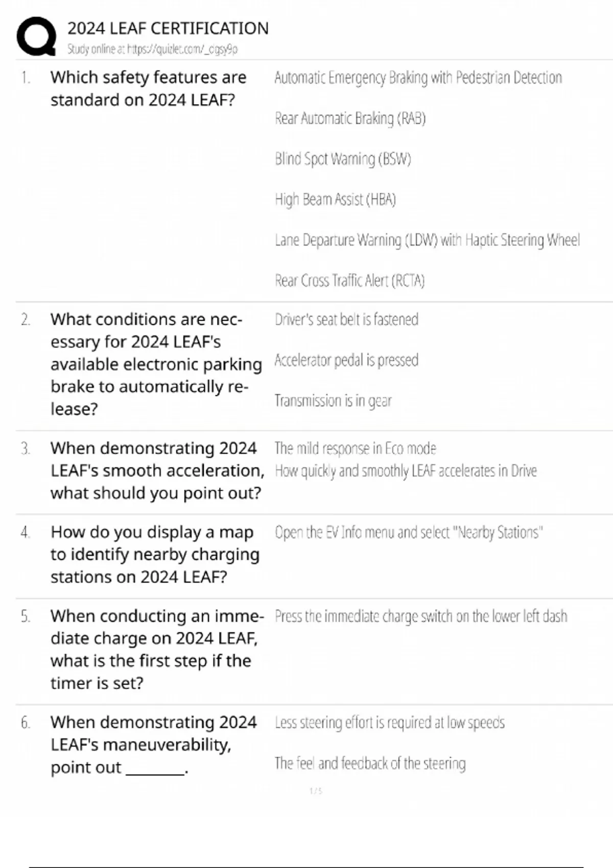Select question 3 about smooth acceleration

(156, 470)
